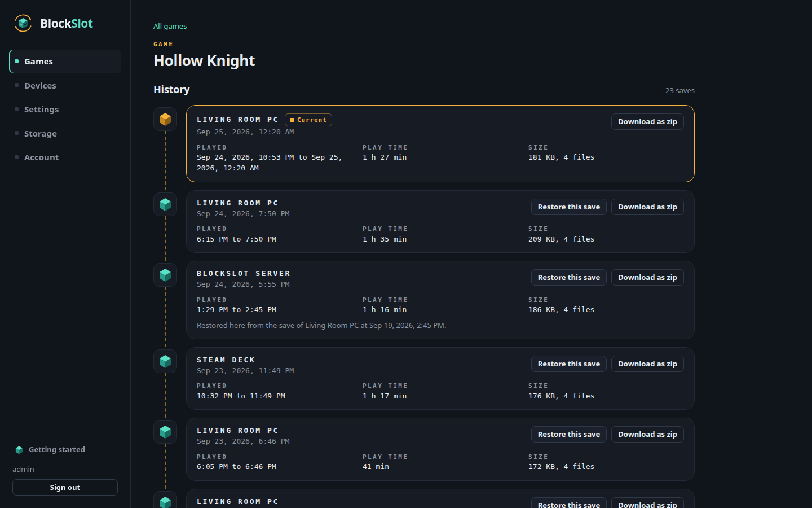Screen dimensions: 812x508
Task: Click the orange cube marker for the current save
Action: (x=165, y=119)
